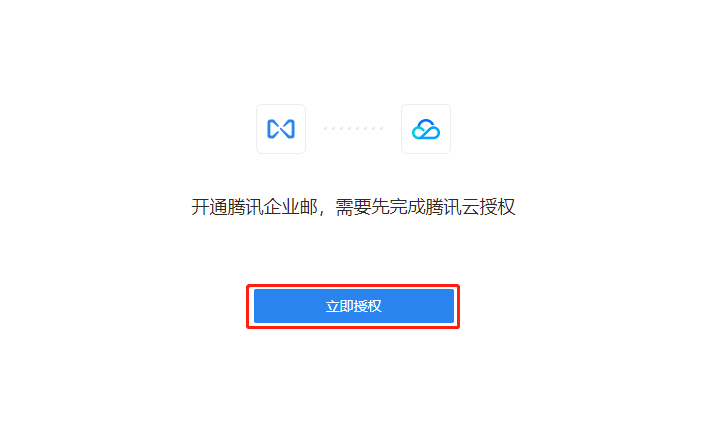Select the blue cloud-shaped icon
This screenshot has height=425, width=713.
[426, 129]
